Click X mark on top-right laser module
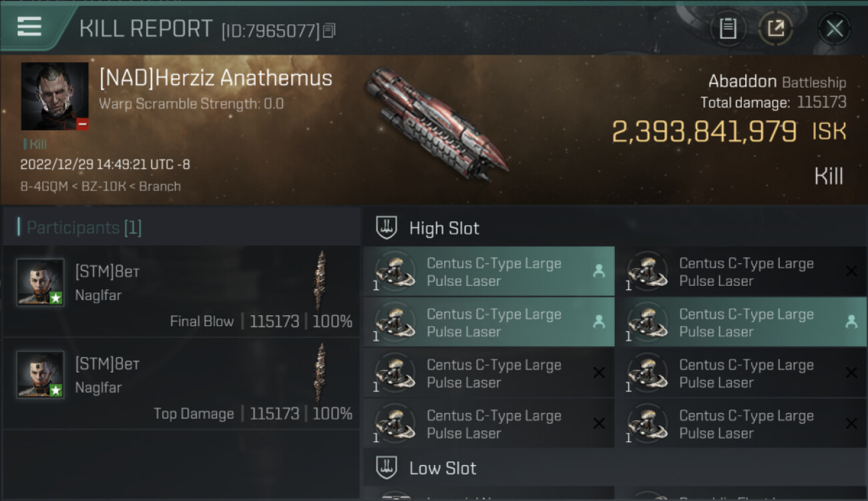This screenshot has width=868, height=501. pyautogui.click(x=851, y=271)
